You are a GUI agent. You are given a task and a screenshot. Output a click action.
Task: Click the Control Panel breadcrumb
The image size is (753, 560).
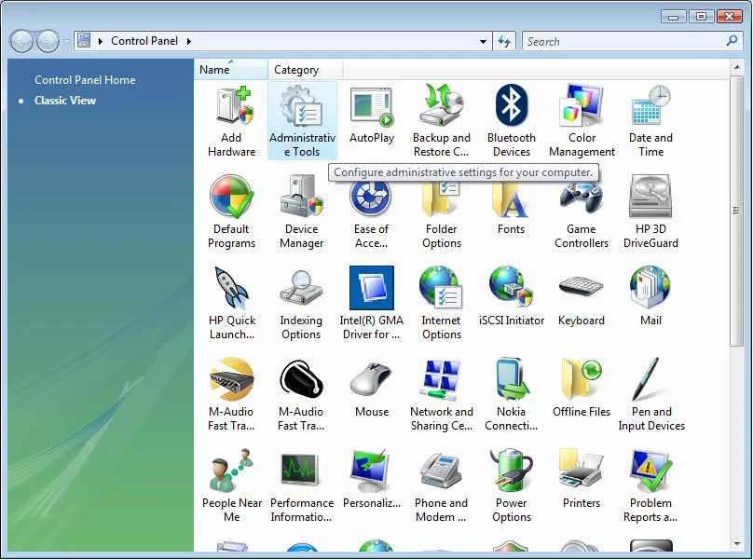(x=144, y=41)
